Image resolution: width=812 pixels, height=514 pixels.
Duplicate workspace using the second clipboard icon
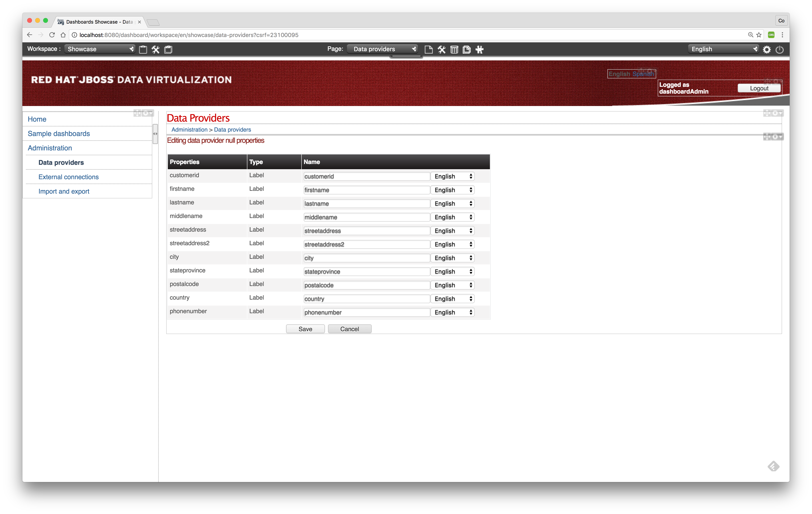click(168, 49)
